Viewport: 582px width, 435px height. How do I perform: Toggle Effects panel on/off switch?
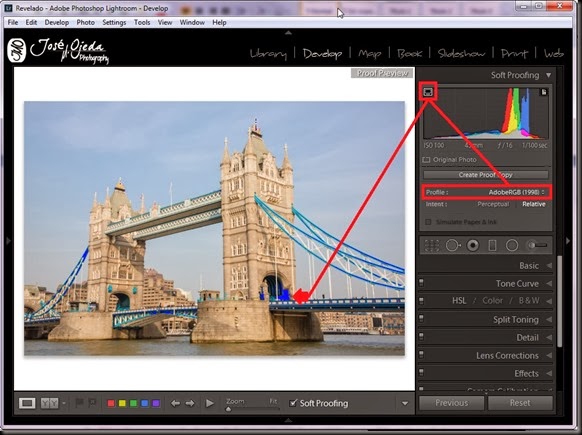[x=421, y=372]
